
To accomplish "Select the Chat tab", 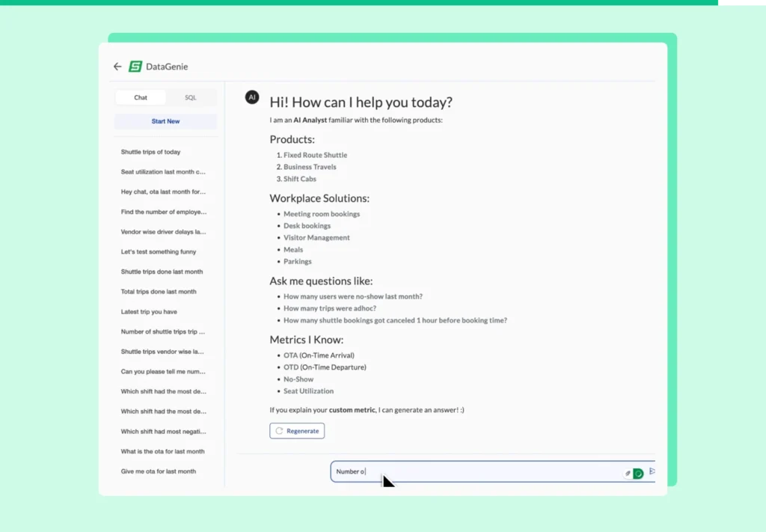I will (141, 98).
